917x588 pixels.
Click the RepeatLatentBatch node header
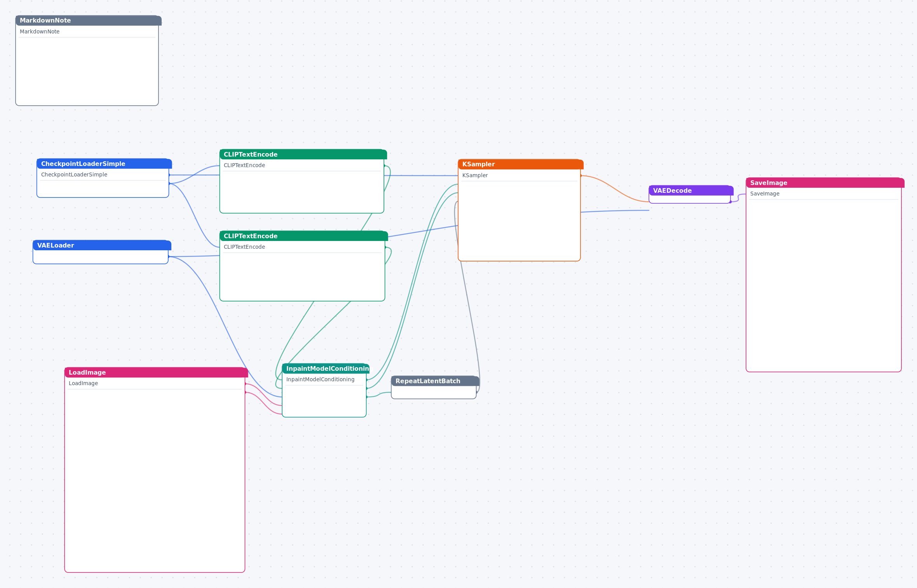[435, 381]
